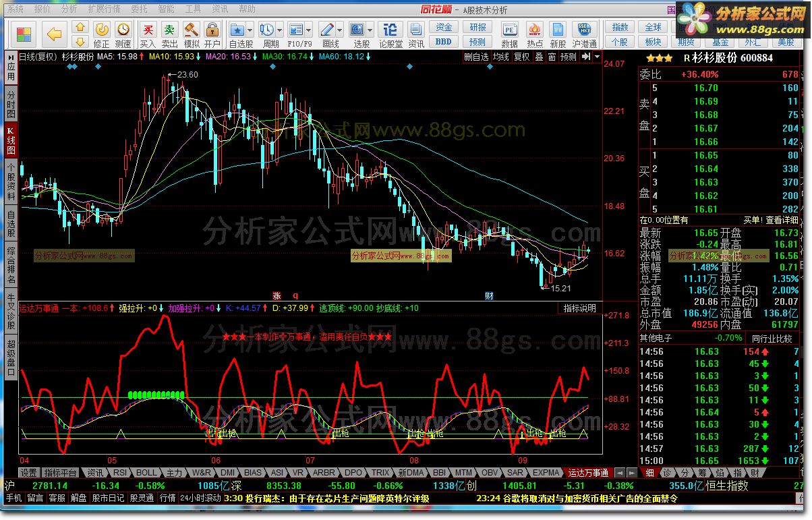Toggle the 窗 window option
The image size is (812, 520).
552,57
